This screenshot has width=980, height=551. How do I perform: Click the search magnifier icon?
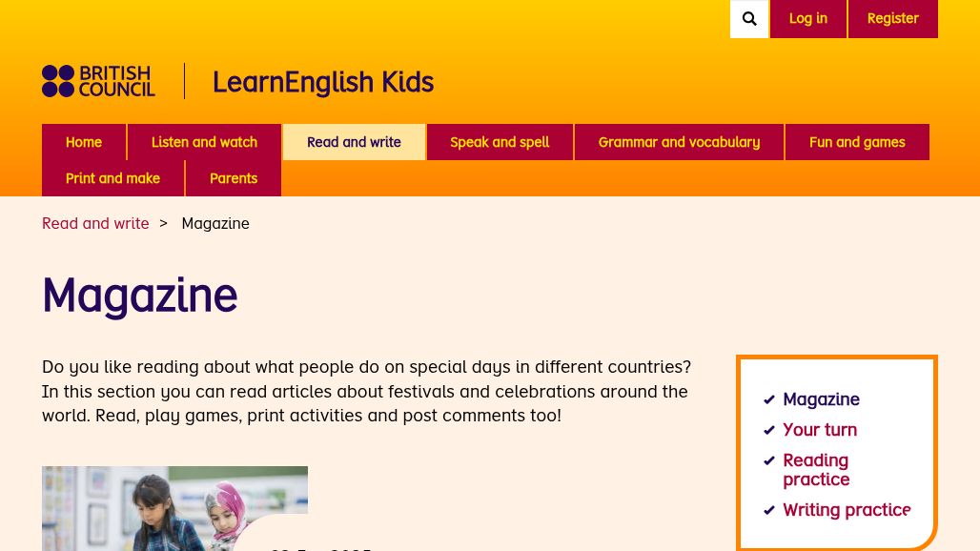749,19
